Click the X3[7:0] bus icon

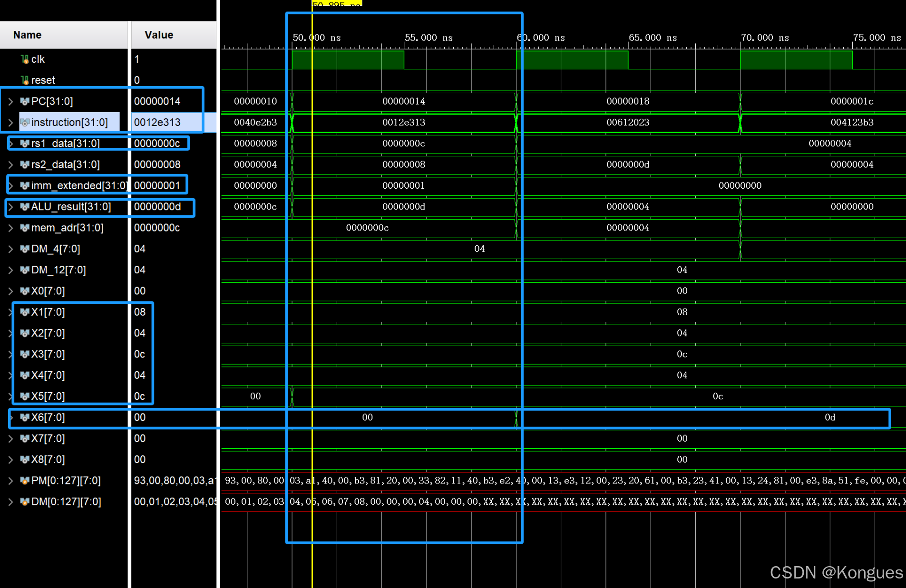coord(25,354)
